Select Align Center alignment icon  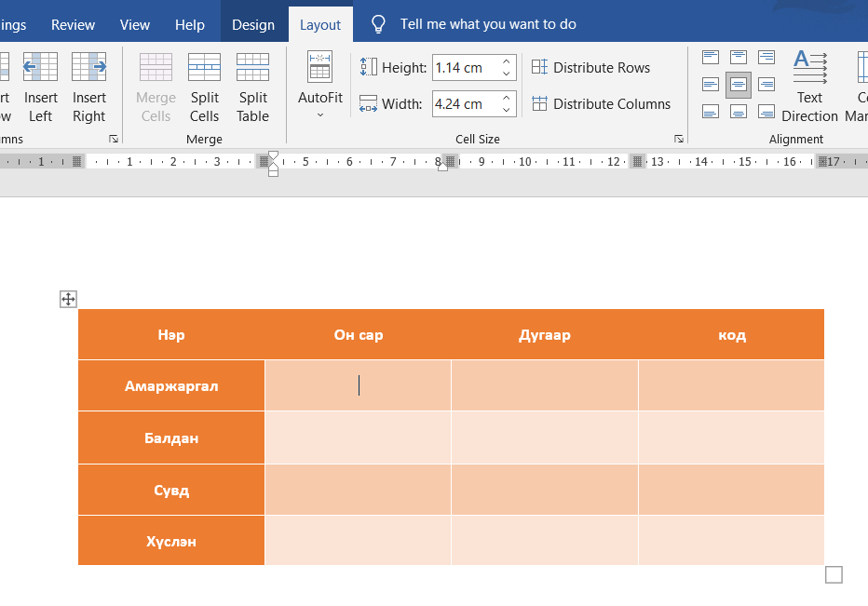coord(738,85)
